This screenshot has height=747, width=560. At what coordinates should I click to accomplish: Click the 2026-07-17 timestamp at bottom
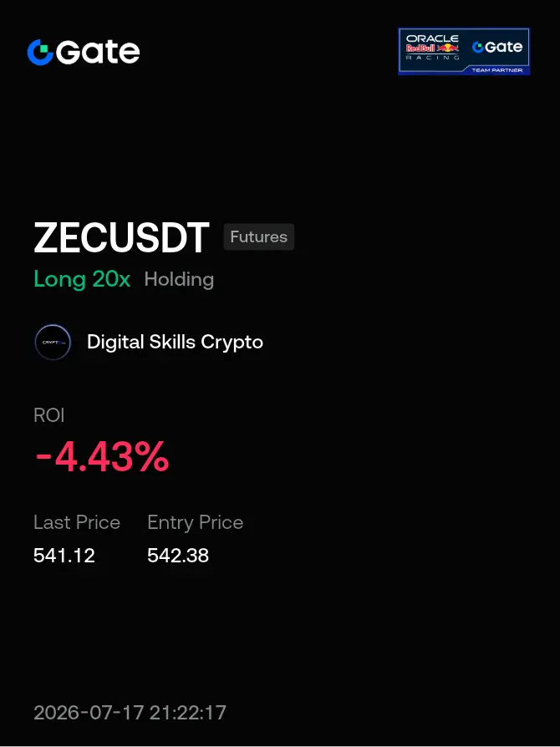pyautogui.click(x=130, y=713)
